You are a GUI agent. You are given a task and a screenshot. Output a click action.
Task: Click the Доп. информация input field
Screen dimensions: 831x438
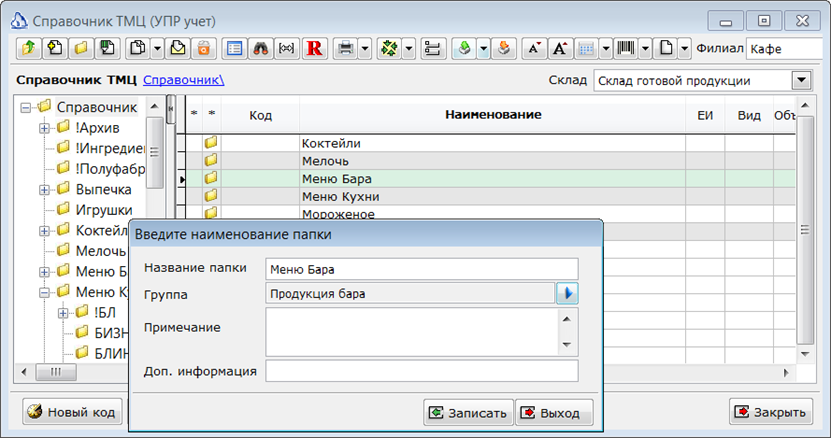422,371
